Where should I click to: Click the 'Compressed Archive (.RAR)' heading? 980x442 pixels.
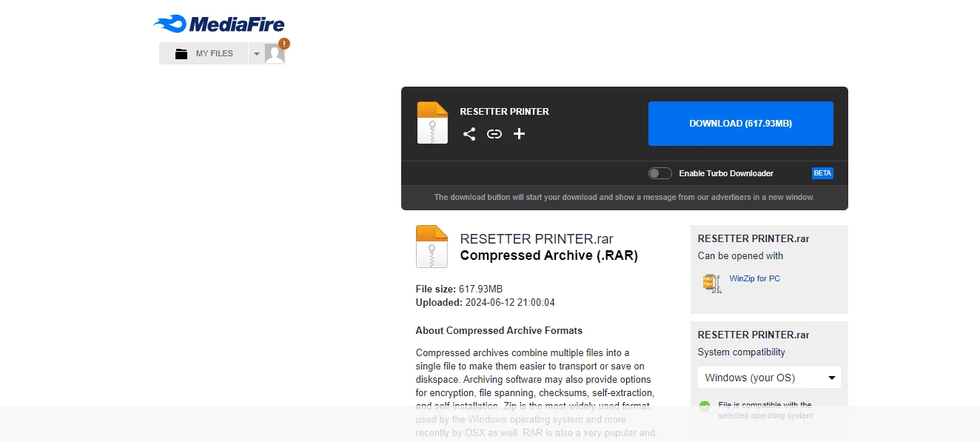(x=548, y=255)
